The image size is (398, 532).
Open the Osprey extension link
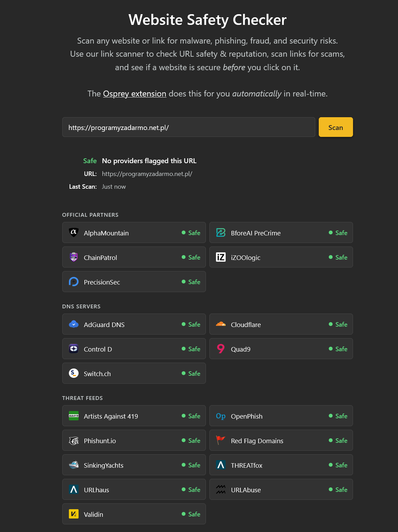tap(135, 94)
